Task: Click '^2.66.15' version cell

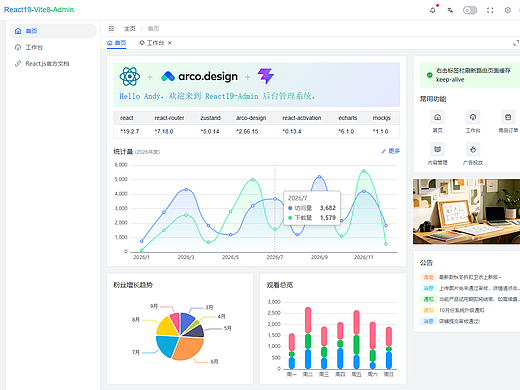Action: (247, 132)
